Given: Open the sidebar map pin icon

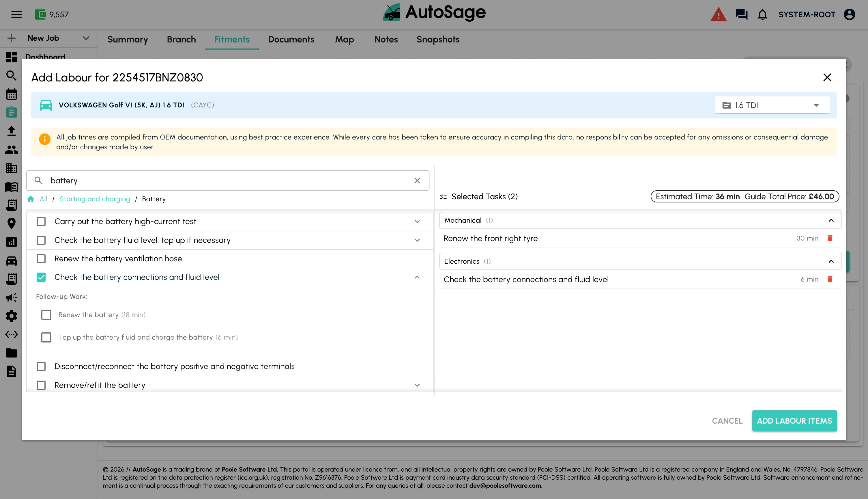Looking at the screenshot, I should [11, 224].
